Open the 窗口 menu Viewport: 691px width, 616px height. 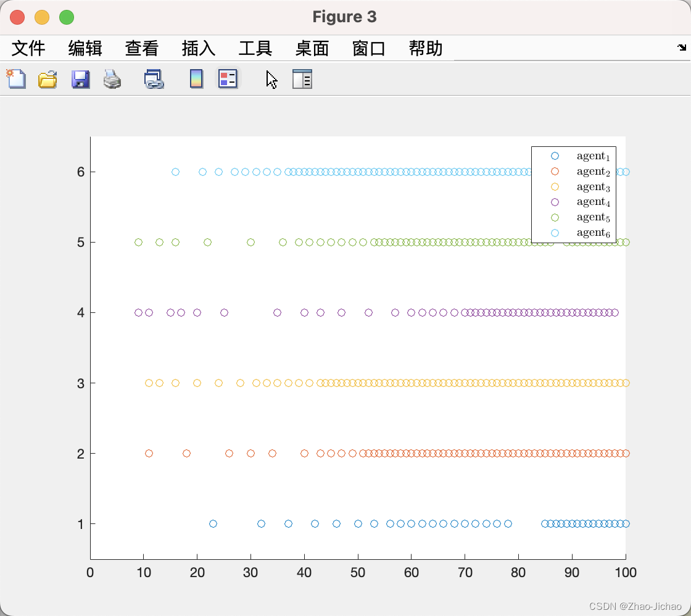click(369, 48)
